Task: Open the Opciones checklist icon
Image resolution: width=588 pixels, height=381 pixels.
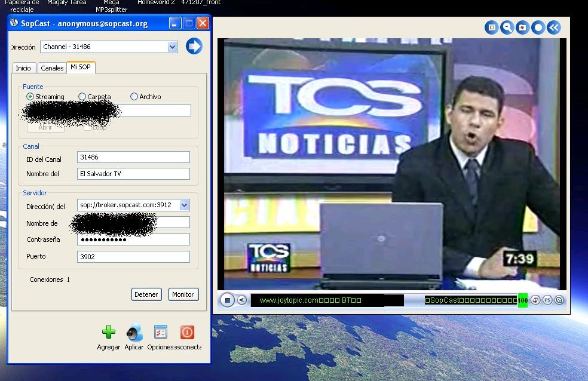Action: point(161,332)
